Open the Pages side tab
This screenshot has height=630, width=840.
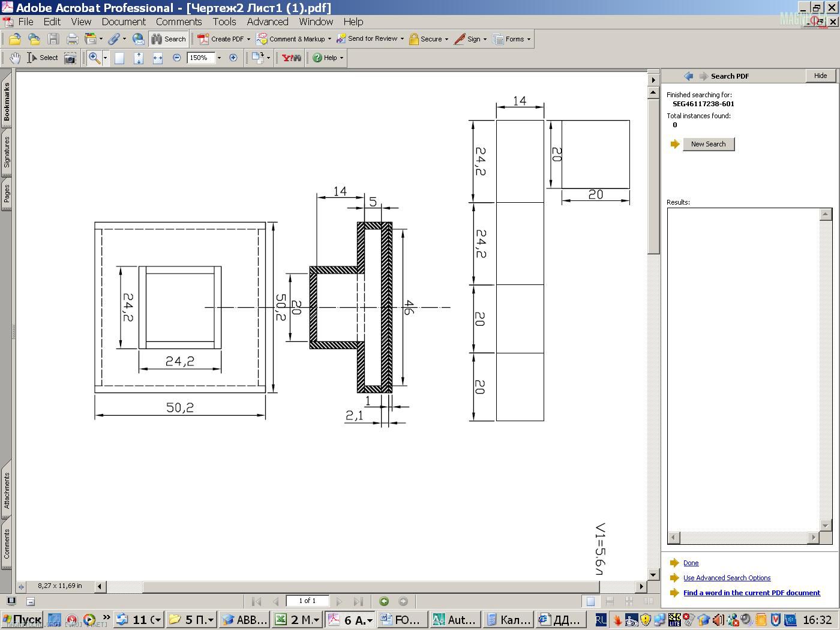point(7,194)
